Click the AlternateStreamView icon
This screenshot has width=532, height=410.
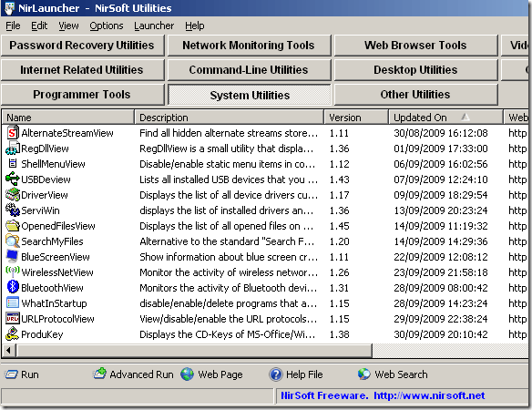(x=13, y=133)
